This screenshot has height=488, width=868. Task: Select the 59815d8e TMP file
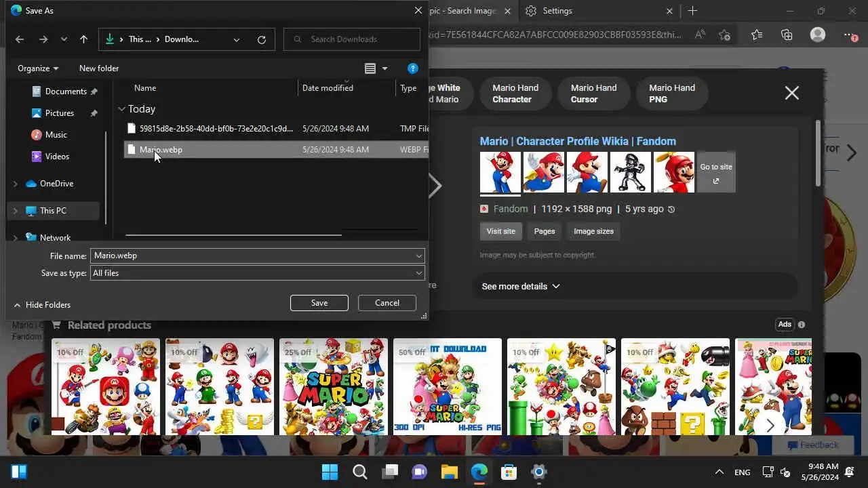277,128
